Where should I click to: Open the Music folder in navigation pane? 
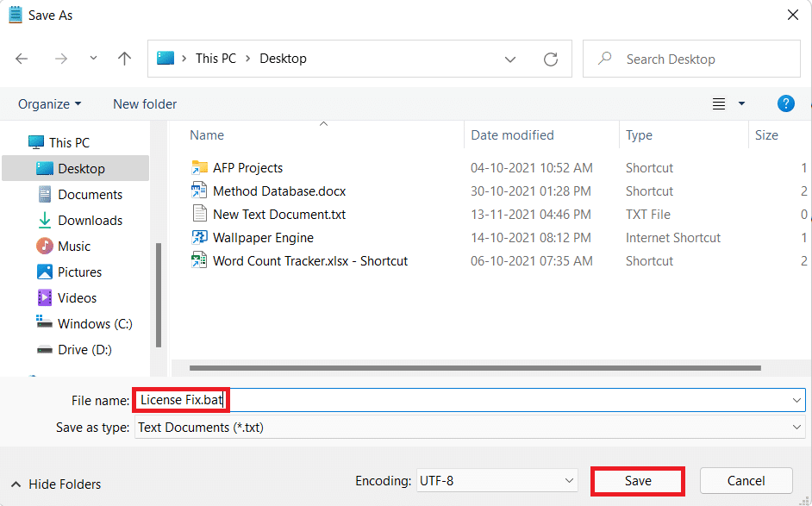tap(74, 247)
